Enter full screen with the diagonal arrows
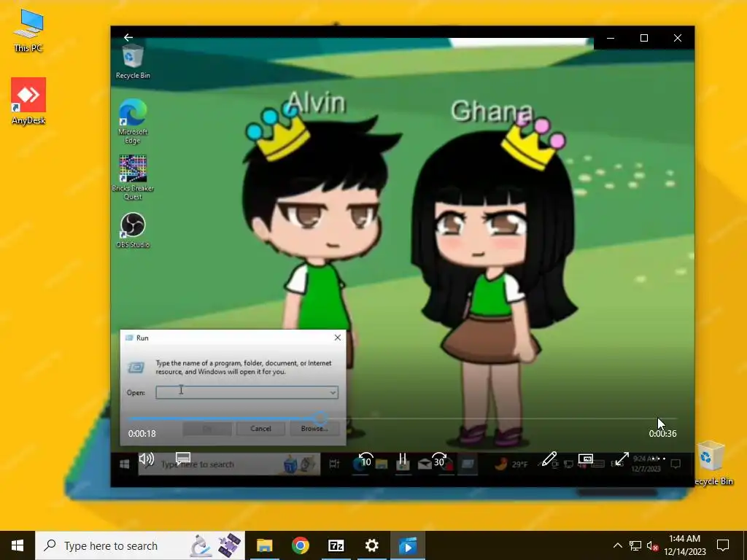The image size is (747, 560). pos(622,459)
